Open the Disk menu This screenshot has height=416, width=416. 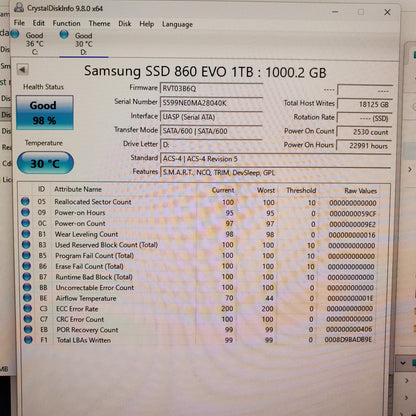pos(125,24)
